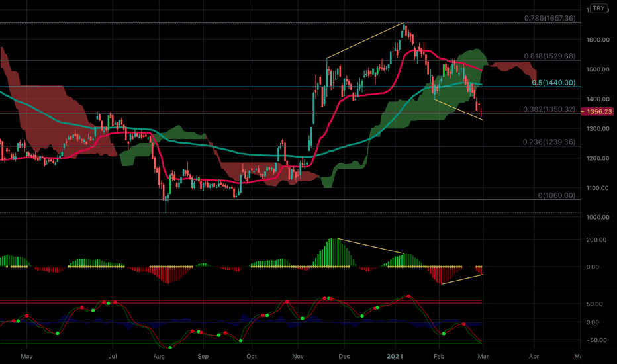This screenshot has width=617, height=364.
Task: Select the 0.5(1440.00) Fibonacci label
Action: point(553,83)
